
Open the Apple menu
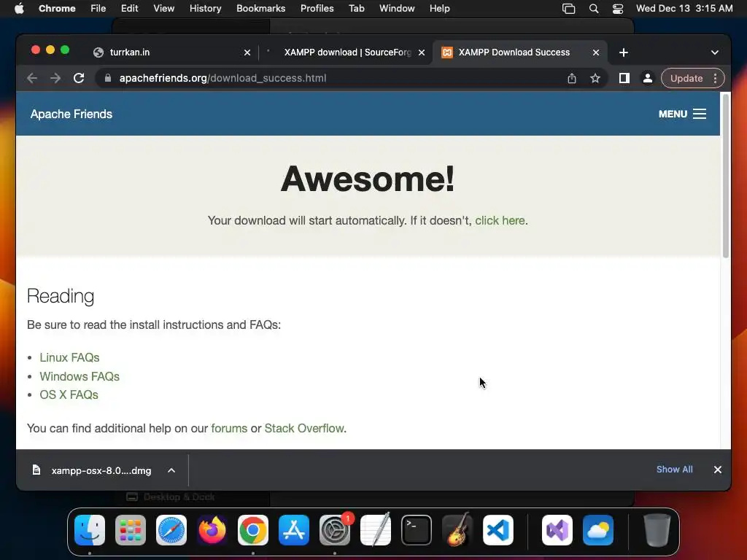[x=19, y=9]
